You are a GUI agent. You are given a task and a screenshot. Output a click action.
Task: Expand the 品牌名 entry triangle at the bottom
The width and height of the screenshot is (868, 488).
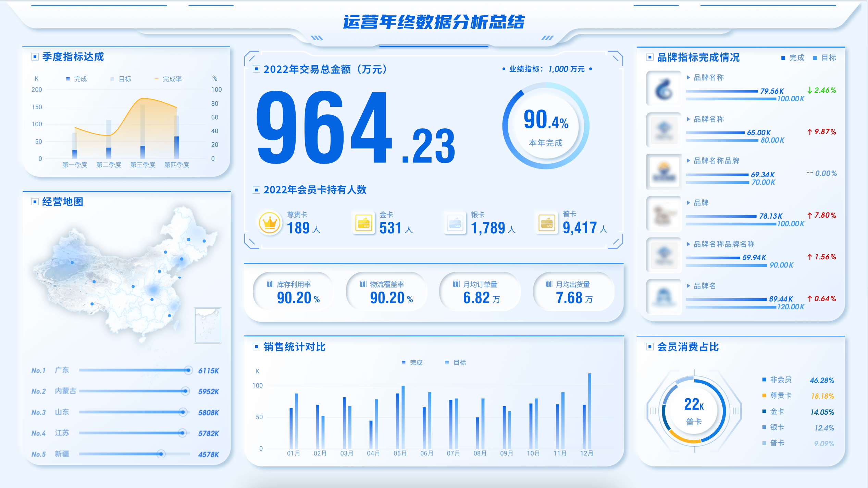(689, 286)
